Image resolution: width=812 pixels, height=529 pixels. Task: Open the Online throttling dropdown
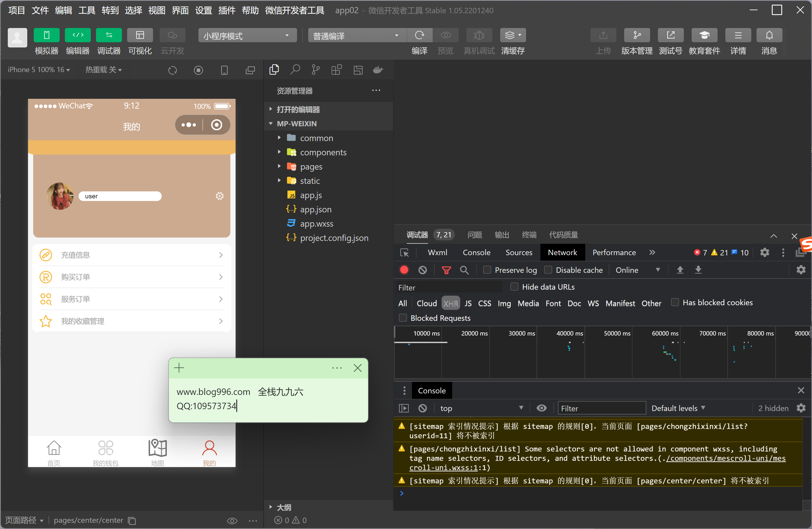click(x=637, y=270)
